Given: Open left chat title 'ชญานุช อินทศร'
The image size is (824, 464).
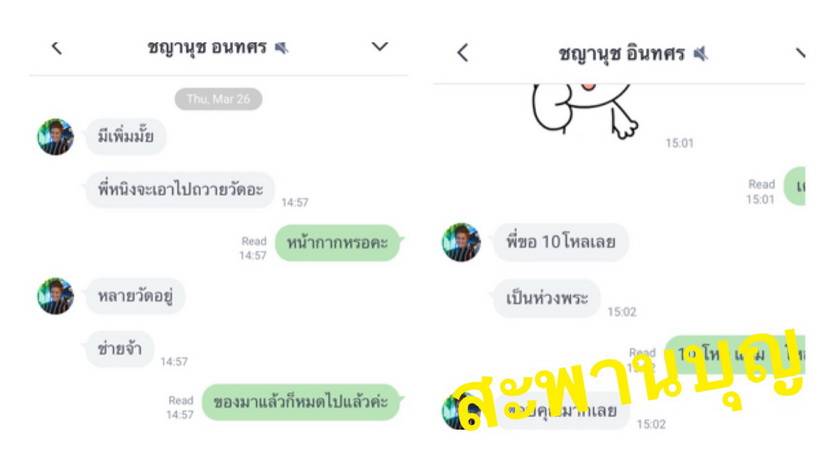Looking at the screenshot, I should [x=207, y=48].
